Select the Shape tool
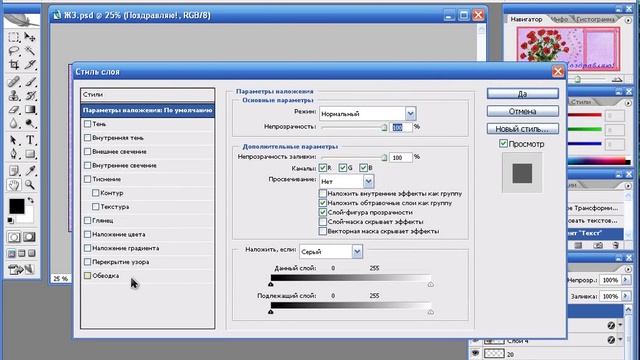 (30, 154)
